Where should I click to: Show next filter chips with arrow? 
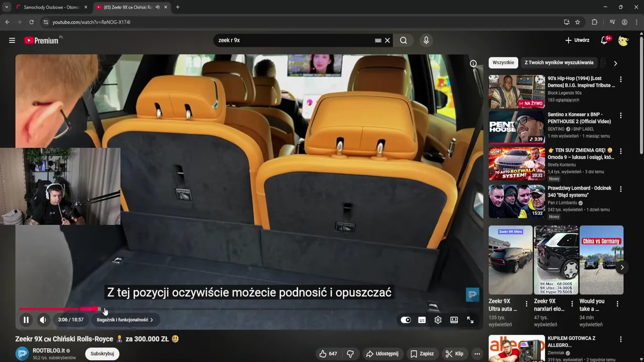click(615, 63)
